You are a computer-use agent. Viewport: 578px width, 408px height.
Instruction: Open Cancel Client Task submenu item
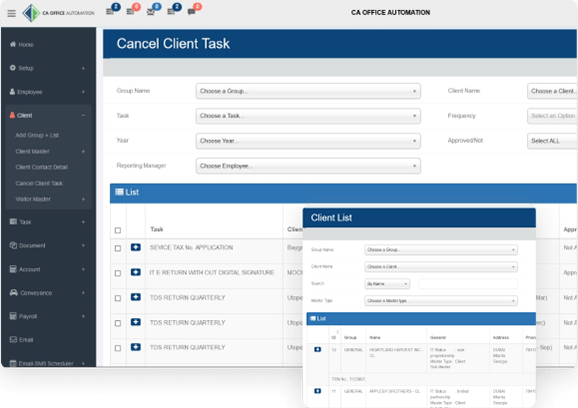pyautogui.click(x=39, y=183)
